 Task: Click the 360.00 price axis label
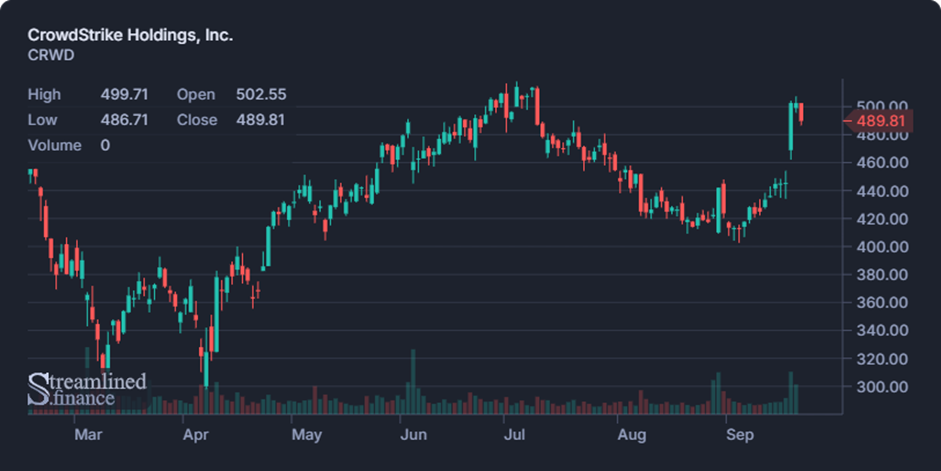point(882,302)
